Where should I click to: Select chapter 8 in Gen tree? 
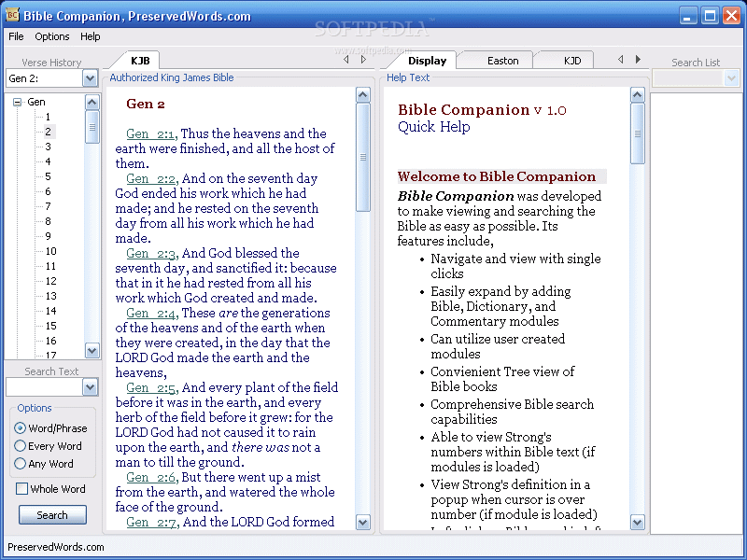(x=48, y=221)
